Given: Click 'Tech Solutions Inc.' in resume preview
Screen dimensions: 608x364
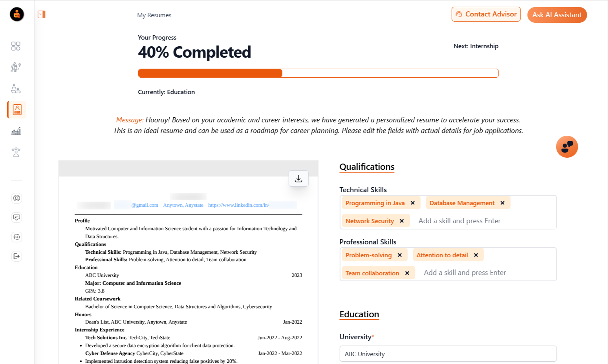Looking at the screenshot, I should (x=106, y=338).
